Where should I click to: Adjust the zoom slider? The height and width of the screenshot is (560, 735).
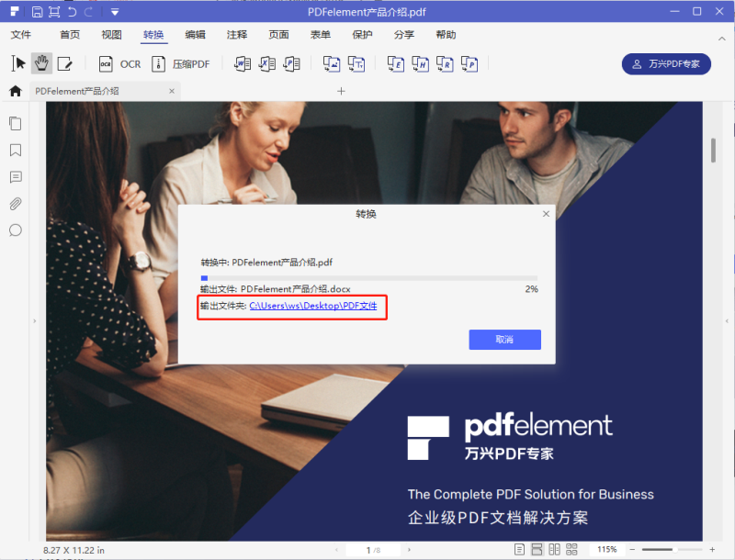(x=675, y=550)
